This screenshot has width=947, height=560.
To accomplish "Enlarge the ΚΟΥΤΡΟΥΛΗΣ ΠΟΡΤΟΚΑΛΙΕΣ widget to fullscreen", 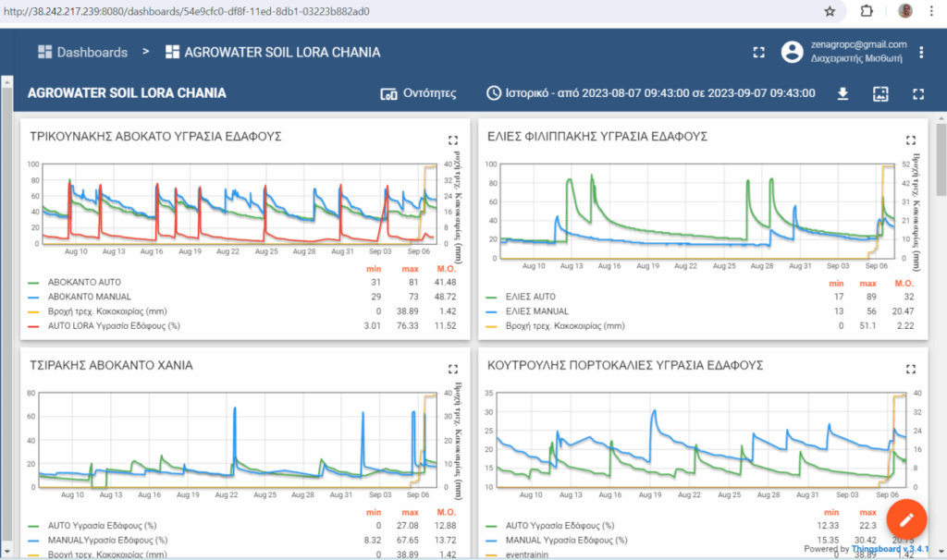I will pyautogui.click(x=911, y=369).
